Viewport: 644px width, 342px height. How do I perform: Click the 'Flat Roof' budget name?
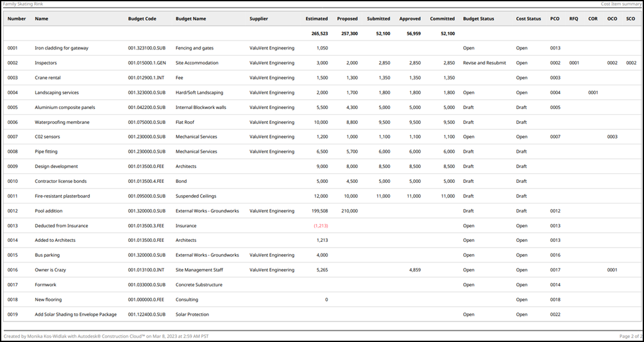tap(185, 122)
